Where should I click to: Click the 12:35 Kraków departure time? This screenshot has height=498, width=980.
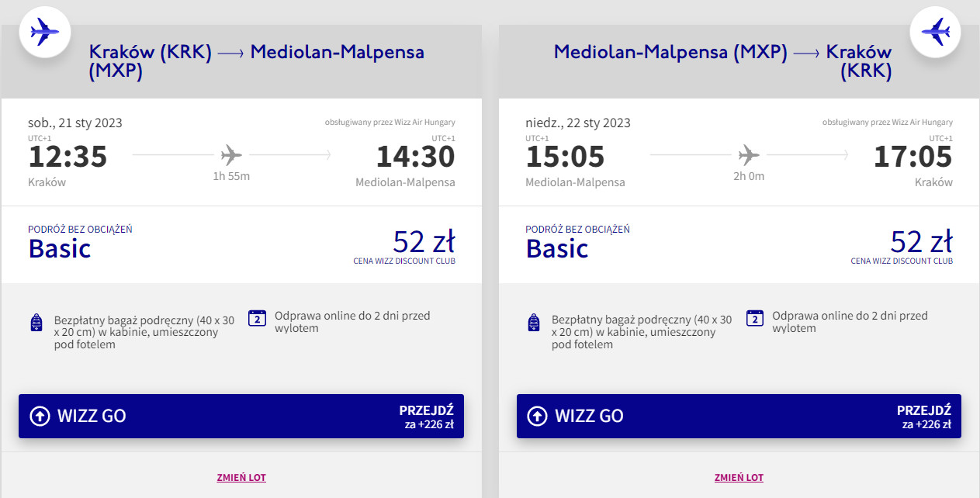coord(68,157)
